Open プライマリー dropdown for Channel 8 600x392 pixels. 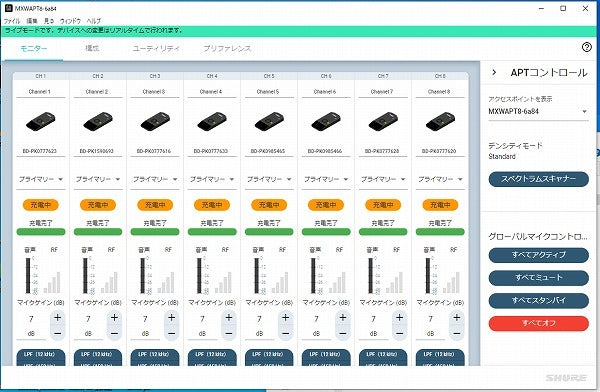coord(440,179)
